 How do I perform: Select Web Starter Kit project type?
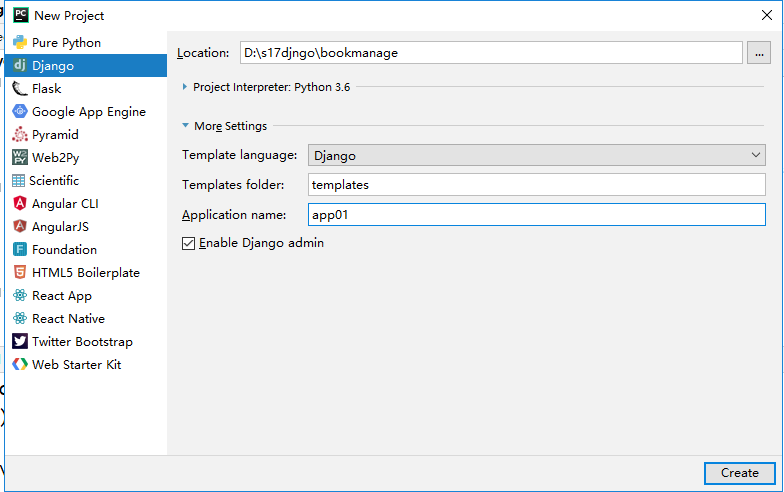pos(86,364)
